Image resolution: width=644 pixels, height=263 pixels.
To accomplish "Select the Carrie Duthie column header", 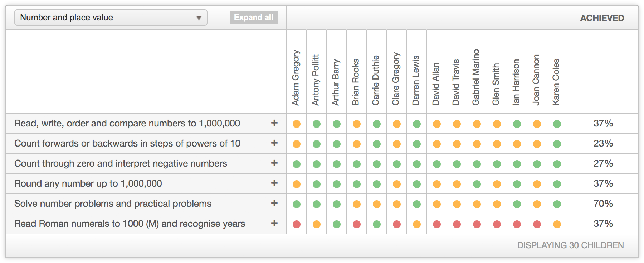I will click(376, 80).
